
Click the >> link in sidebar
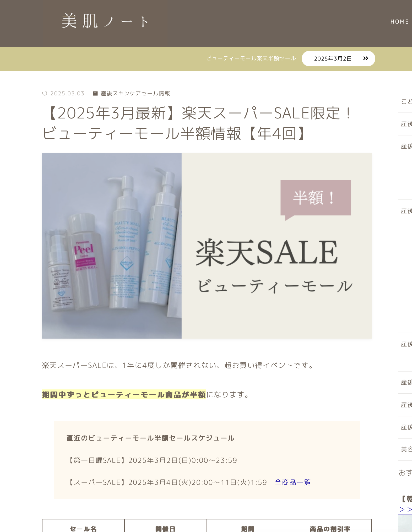[405, 509]
